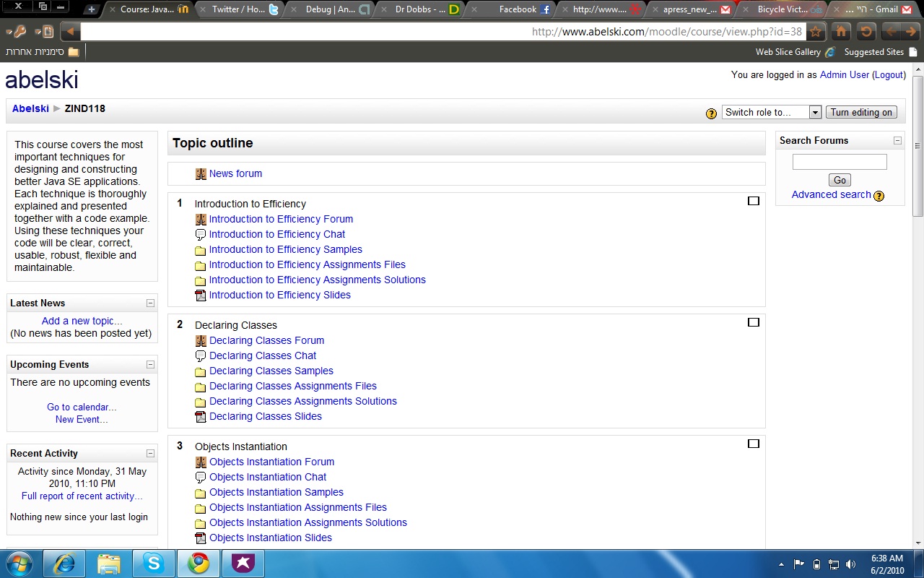Screen dimensions: 924x578
Task: Open the page menu next to wrench
Action: (x=44, y=31)
